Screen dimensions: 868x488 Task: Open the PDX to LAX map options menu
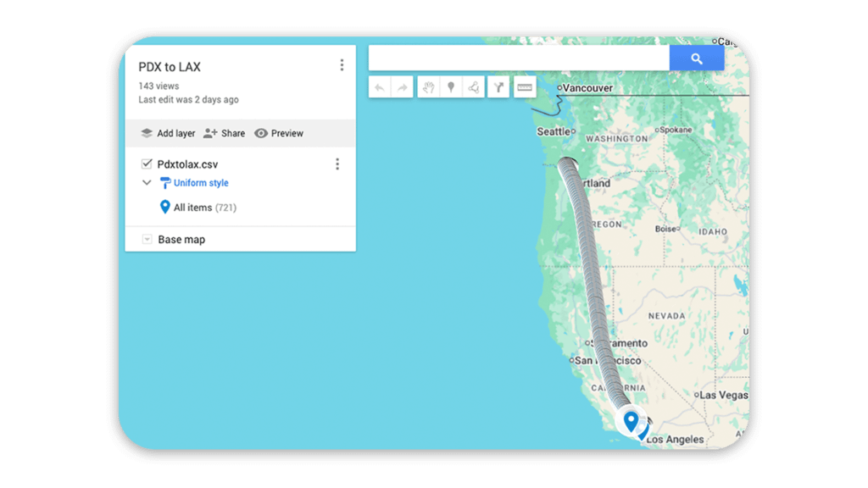(342, 65)
